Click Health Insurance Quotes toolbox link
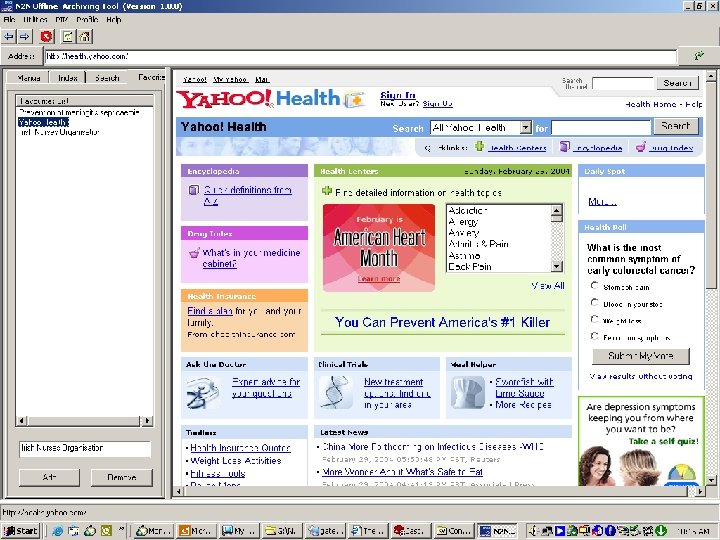Image resolution: width=720 pixels, height=540 pixels. [240, 448]
